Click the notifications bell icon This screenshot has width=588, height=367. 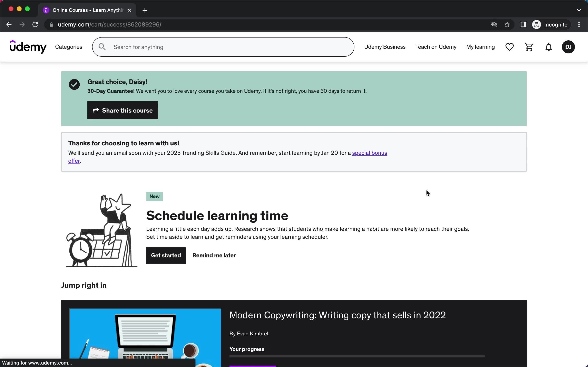tap(549, 46)
